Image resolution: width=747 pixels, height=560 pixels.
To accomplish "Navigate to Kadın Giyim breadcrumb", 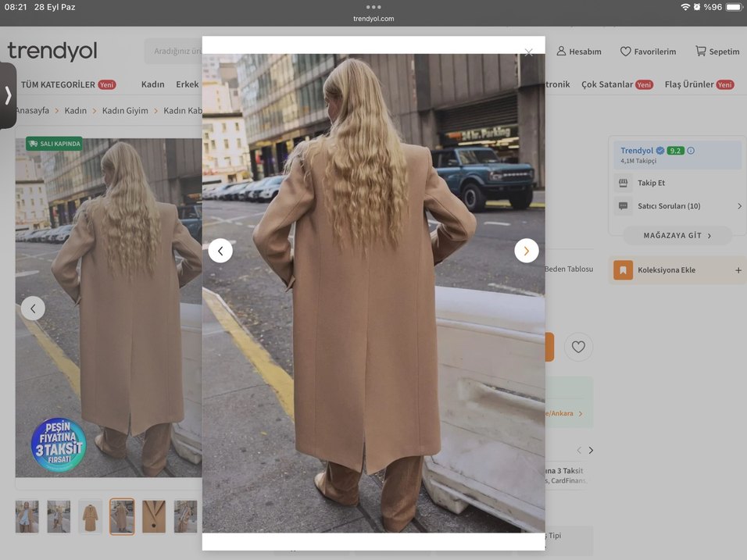I will [x=127, y=111].
